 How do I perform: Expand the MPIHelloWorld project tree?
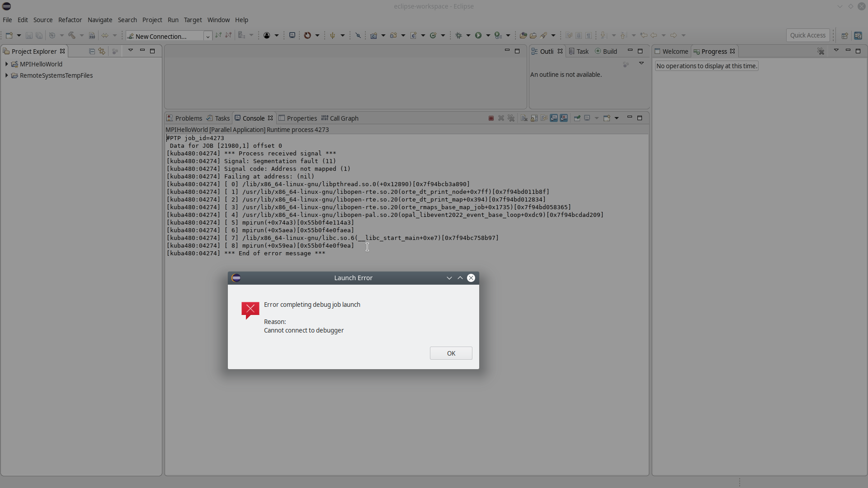click(6, 64)
